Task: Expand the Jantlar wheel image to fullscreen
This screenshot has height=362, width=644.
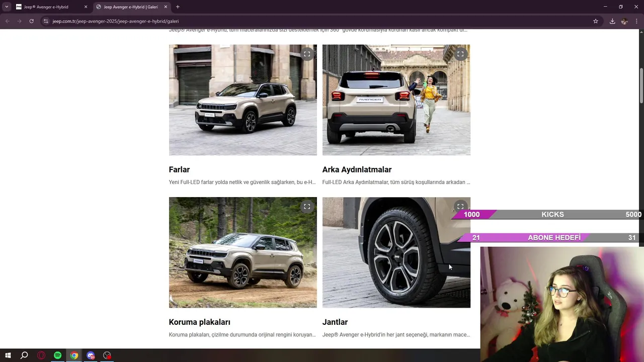Action: [x=460, y=206]
